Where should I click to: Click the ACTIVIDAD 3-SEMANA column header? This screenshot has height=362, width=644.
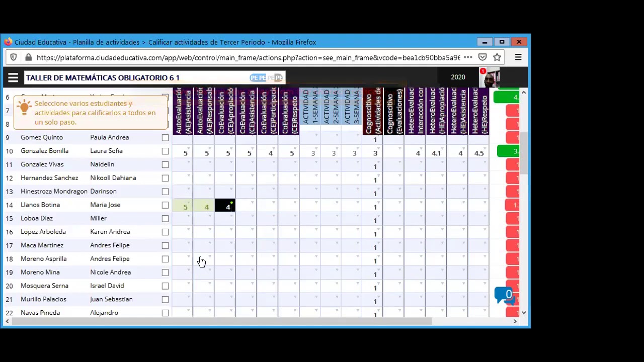coord(352,107)
